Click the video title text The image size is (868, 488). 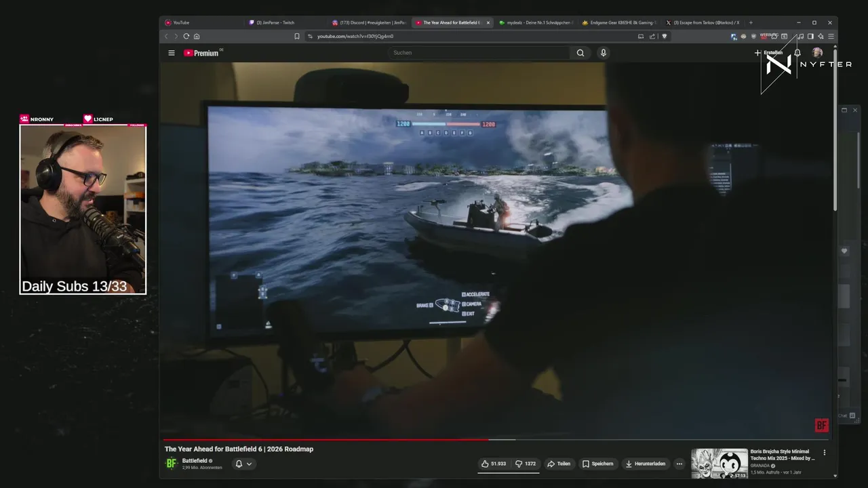(239, 449)
